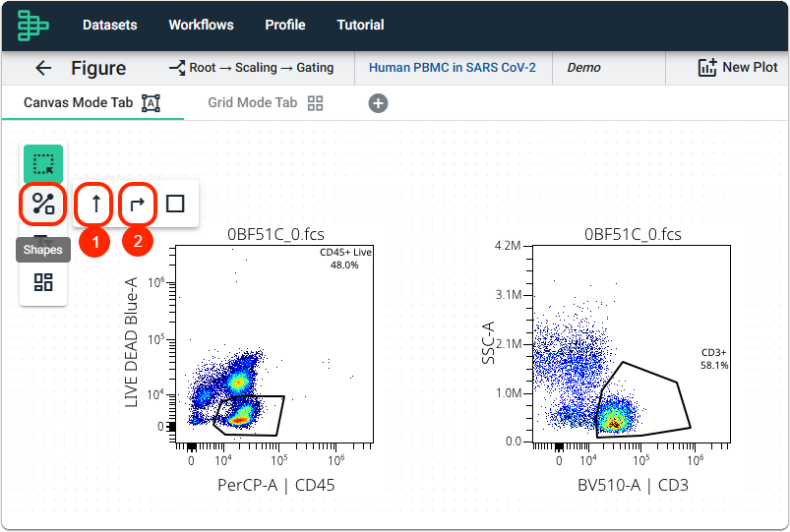Image resolution: width=790 pixels, height=532 pixels.
Task: Open Human PBMC in SARS CoV-2 link
Action: point(453,68)
